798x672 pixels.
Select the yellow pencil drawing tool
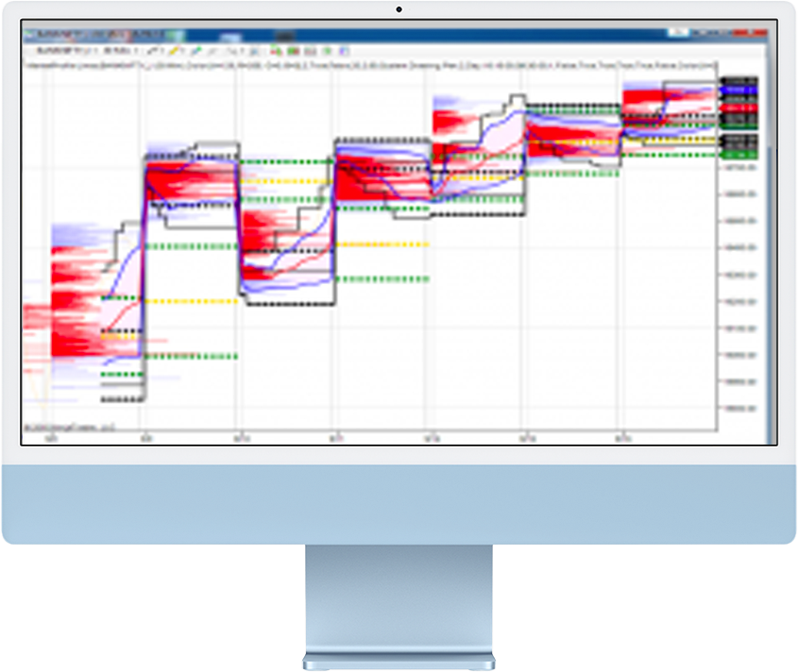click(173, 48)
